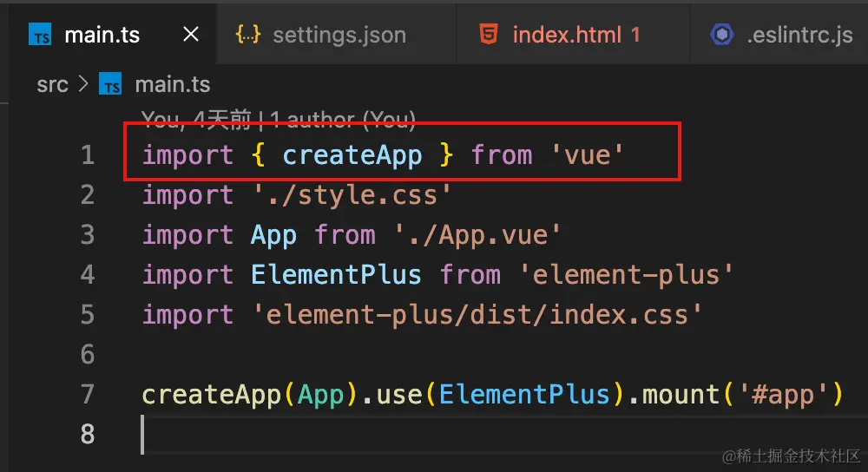
Task: Click the App identifier on line 3
Action: click(273, 235)
